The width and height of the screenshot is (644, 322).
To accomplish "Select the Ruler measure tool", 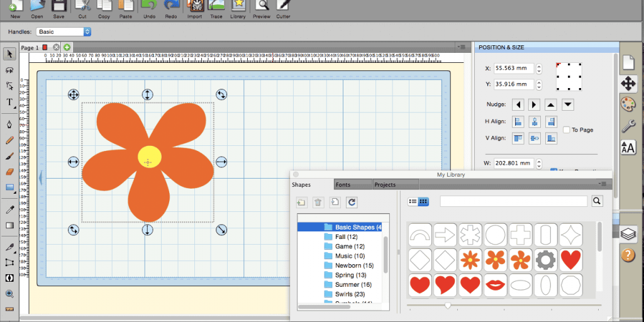I will (9, 309).
